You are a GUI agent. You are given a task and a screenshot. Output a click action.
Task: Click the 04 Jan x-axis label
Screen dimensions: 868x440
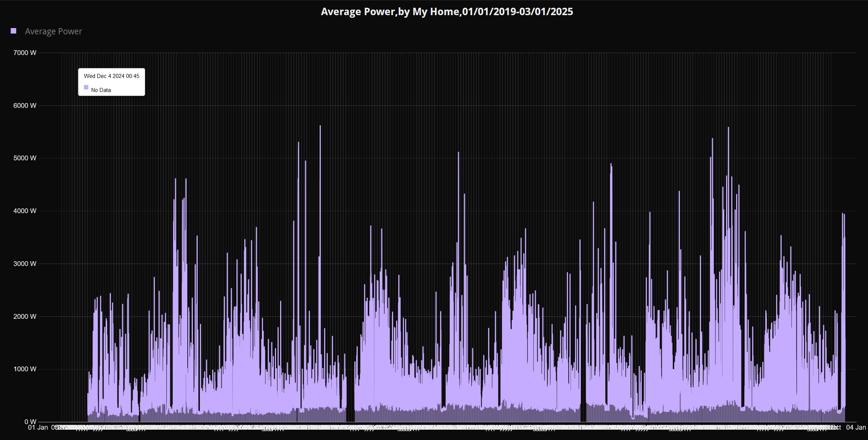tap(856, 427)
